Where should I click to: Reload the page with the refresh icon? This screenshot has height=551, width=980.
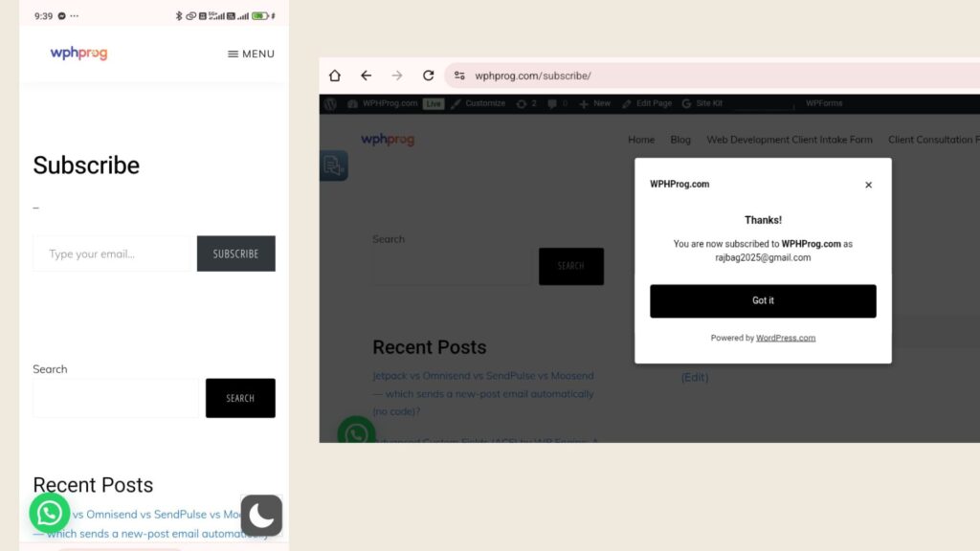click(x=428, y=76)
